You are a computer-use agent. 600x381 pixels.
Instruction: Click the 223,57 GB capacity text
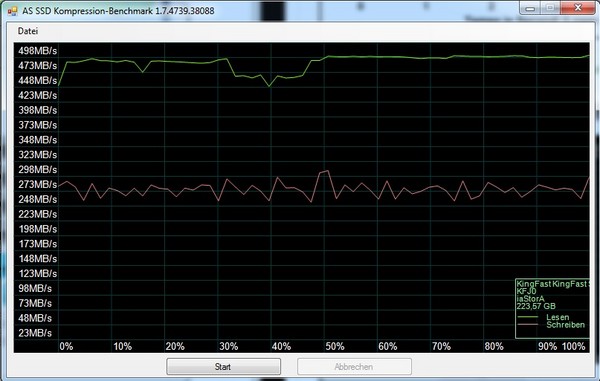536,306
